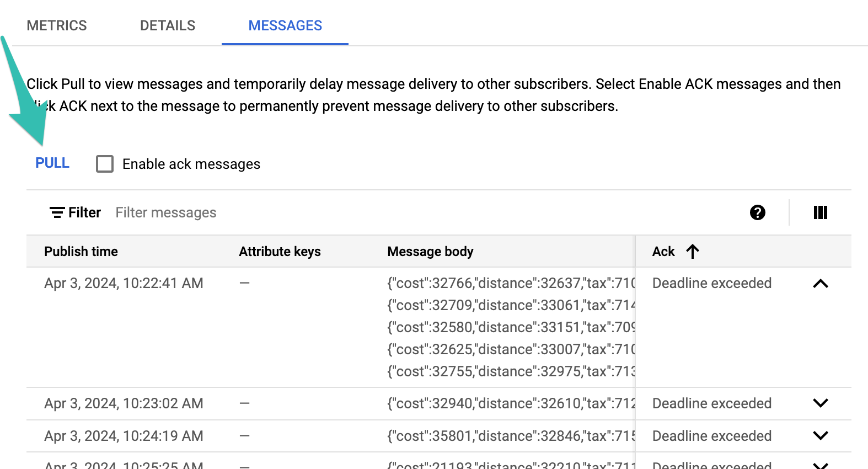Select the Messages tab
Screen dimensions: 868x469
point(285,25)
